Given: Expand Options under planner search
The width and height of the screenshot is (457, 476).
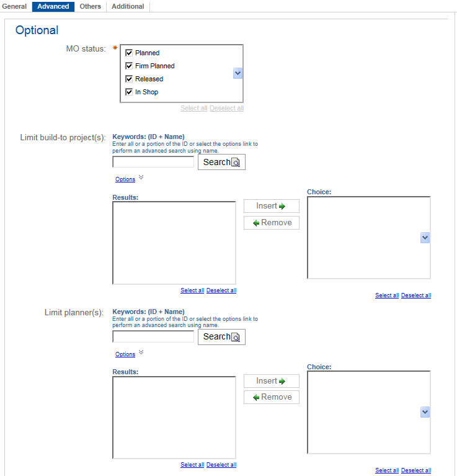Looking at the screenshot, I should point(125,354).
